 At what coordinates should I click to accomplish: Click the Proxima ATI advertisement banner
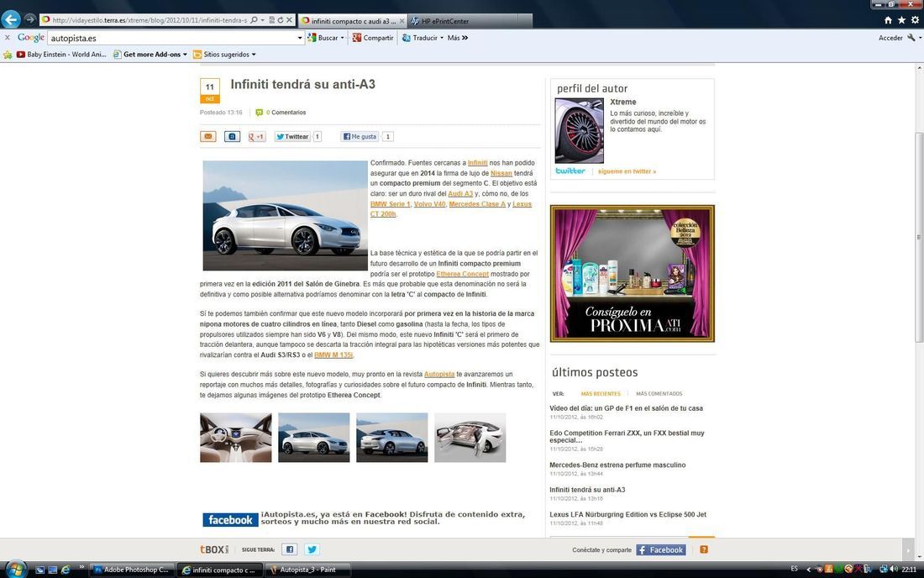[633, 273]
